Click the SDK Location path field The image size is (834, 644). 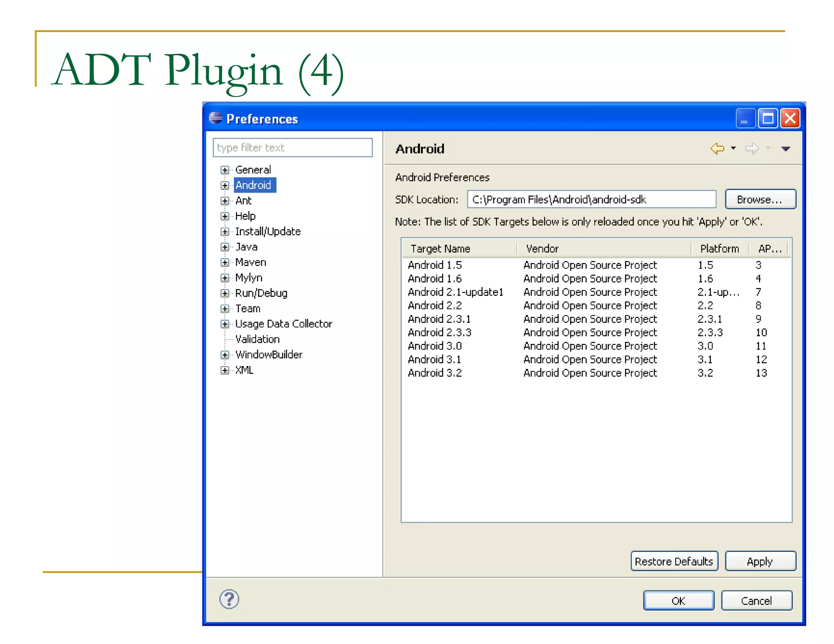point(591,199)
